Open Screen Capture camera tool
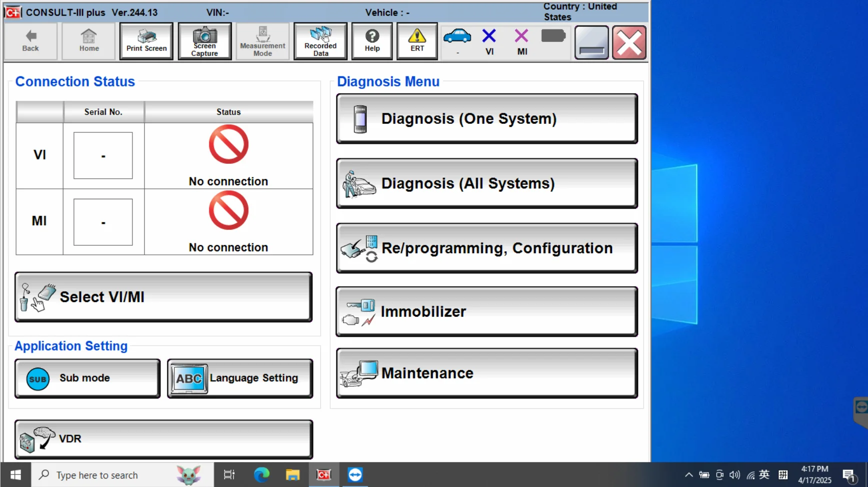This screenshot has width=868, height=487. (x=204, y=41)
